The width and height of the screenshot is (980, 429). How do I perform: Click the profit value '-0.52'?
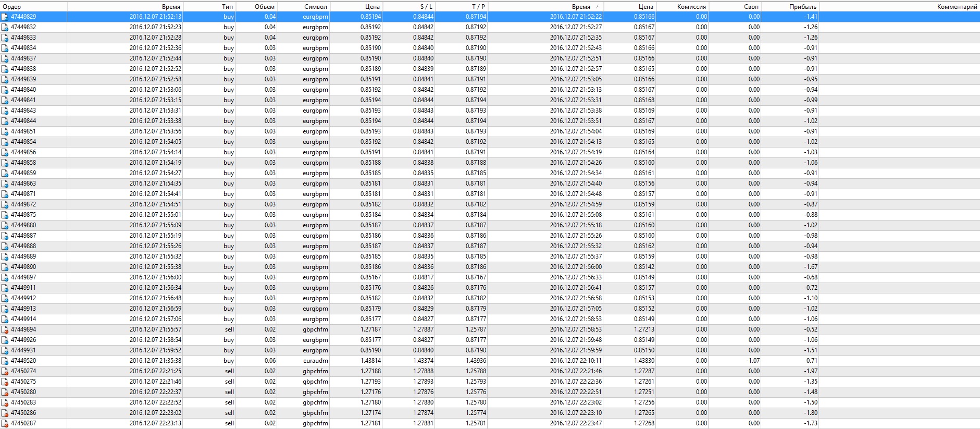[810, 329]
